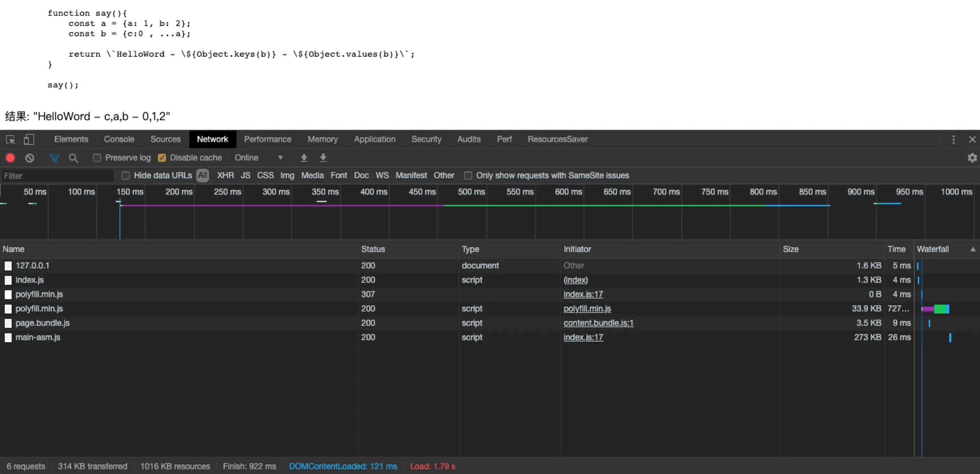Viewport: 980px width, 474px height.
Task: Click the Filter text input
Action: click(57, 176)
